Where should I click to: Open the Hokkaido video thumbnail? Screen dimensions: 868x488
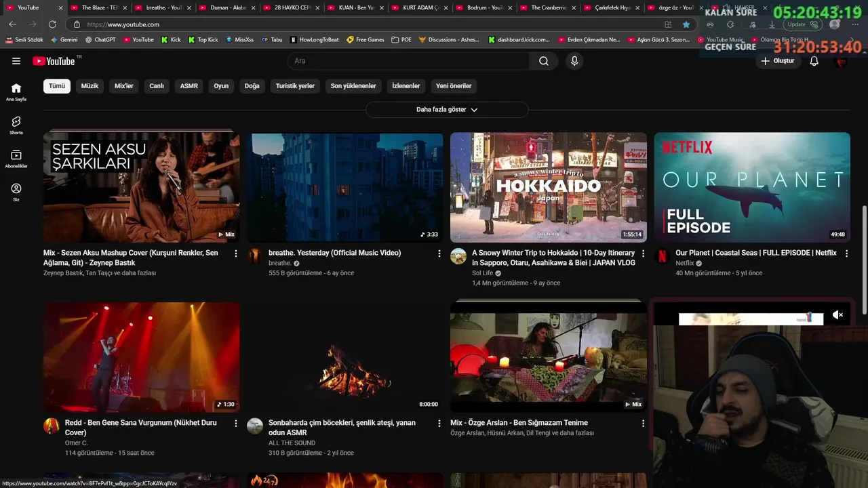click(x=549, y=187)
